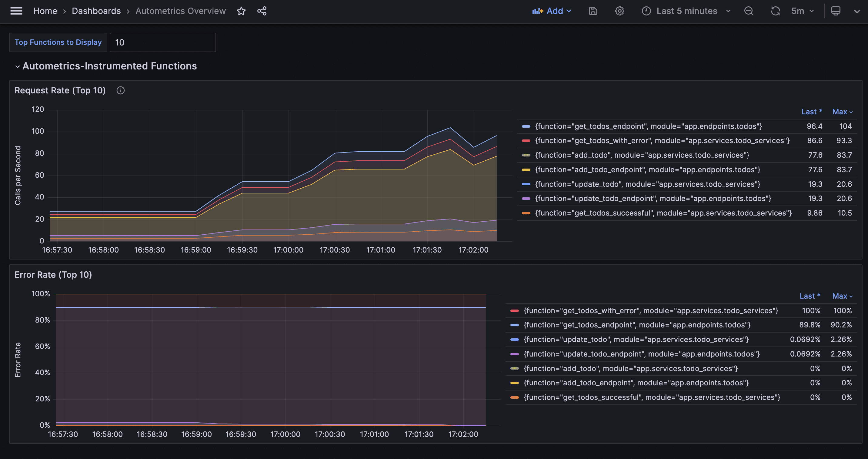Toggle update_todo_endpoint series in Error Rate legend
The height and width of the screenshot is (459, 868).
[642, 354]
